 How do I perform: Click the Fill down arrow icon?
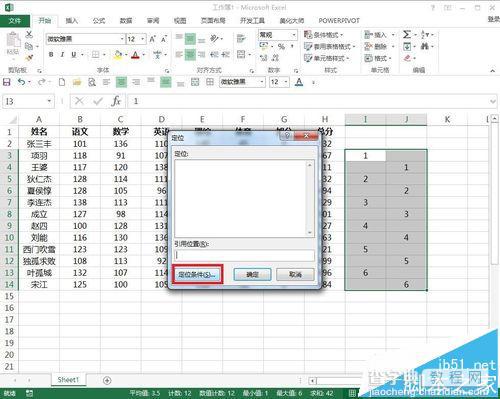point(407,46)
